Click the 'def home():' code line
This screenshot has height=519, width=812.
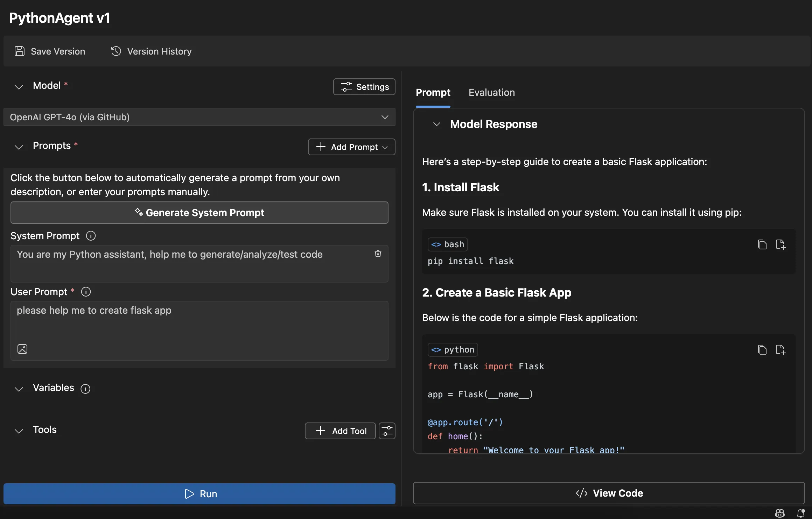point(455,436)
